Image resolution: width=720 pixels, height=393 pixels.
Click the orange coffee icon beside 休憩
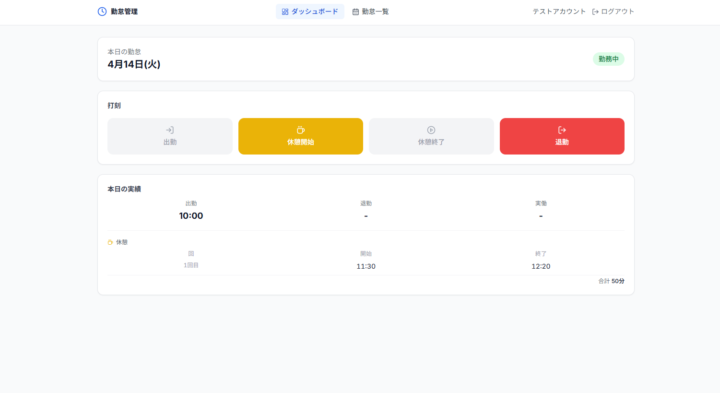pyautogui.click(x=110, y=242)
